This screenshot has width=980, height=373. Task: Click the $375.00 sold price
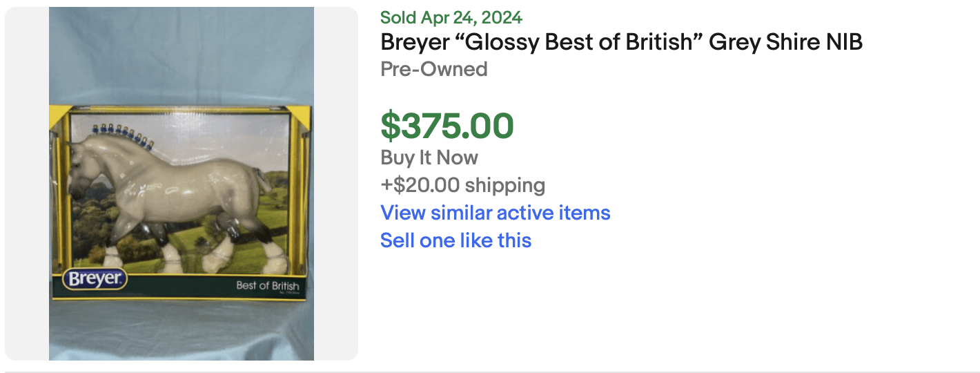[447, 126]
